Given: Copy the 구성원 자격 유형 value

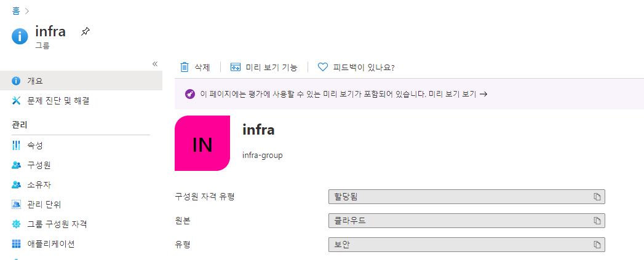Looking at the screenshot, I should pyautogui.click(x=597, y=197).
